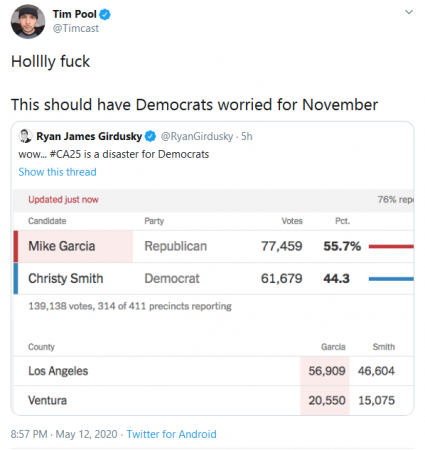425x450 pixels.
Task: Click Tim Pool's blue verified badge
Action: (105, 14)
